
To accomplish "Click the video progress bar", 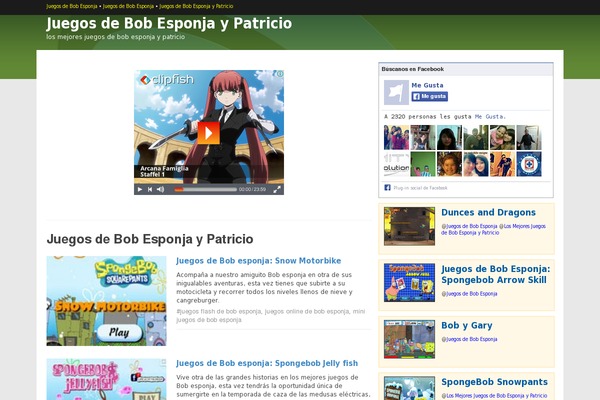I will pyautogui.click(x=205, y=189).
